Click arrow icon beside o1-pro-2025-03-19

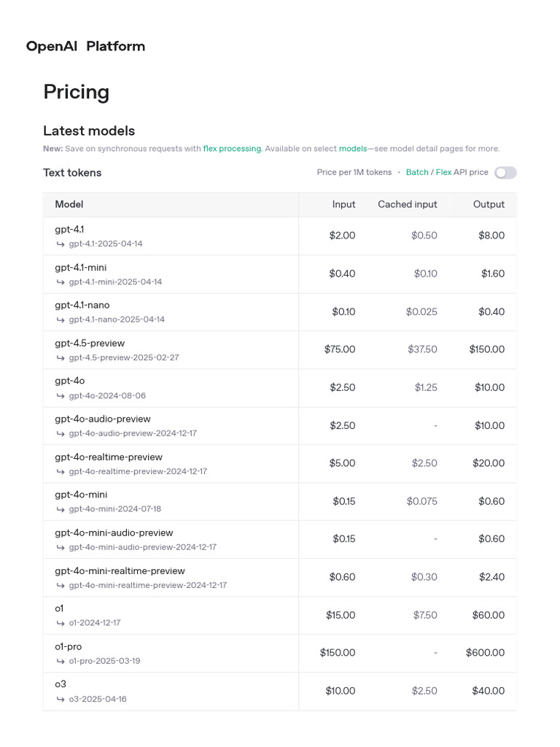pyautogui.click(x=61, y=661)
